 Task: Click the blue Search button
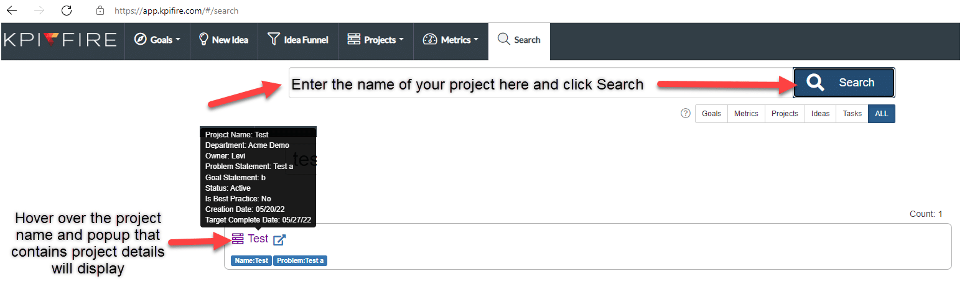coord(844,83)
